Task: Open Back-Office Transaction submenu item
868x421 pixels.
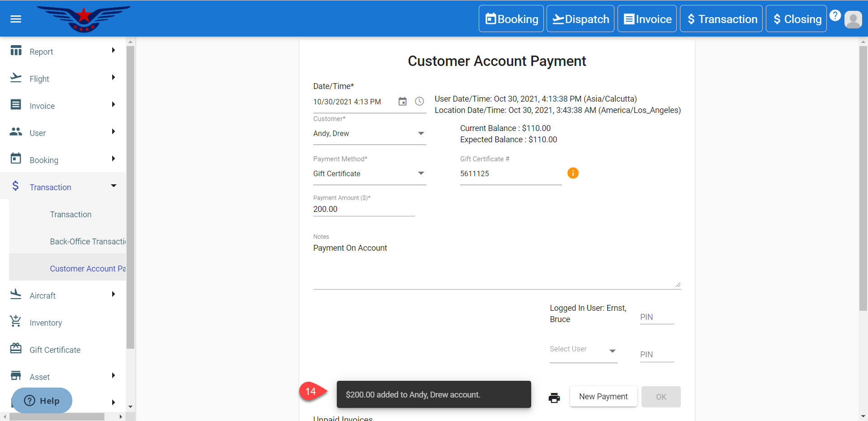Action: (x=88, y=242)
